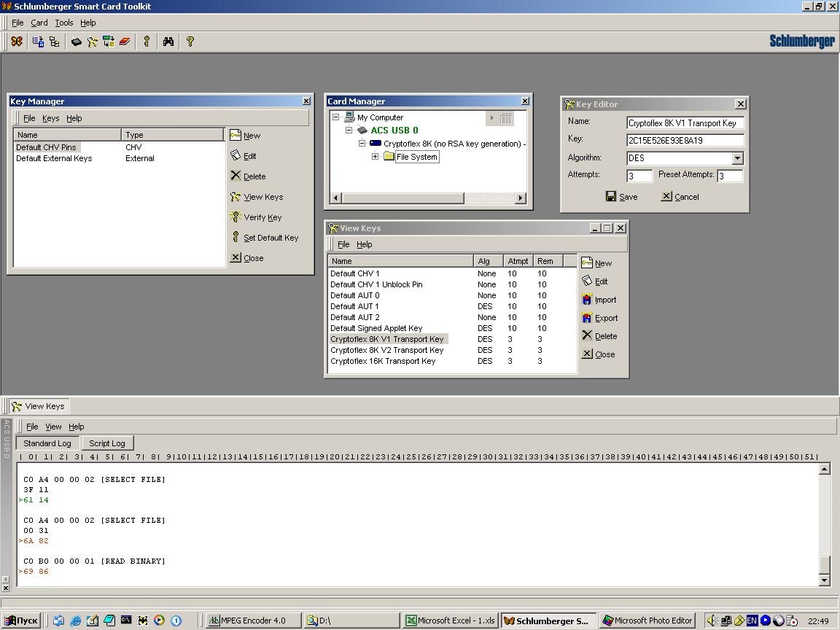The width and height of the screenshot is (840, 630).
Task: Click Edit in View Keys window
Action: (595, 281)
